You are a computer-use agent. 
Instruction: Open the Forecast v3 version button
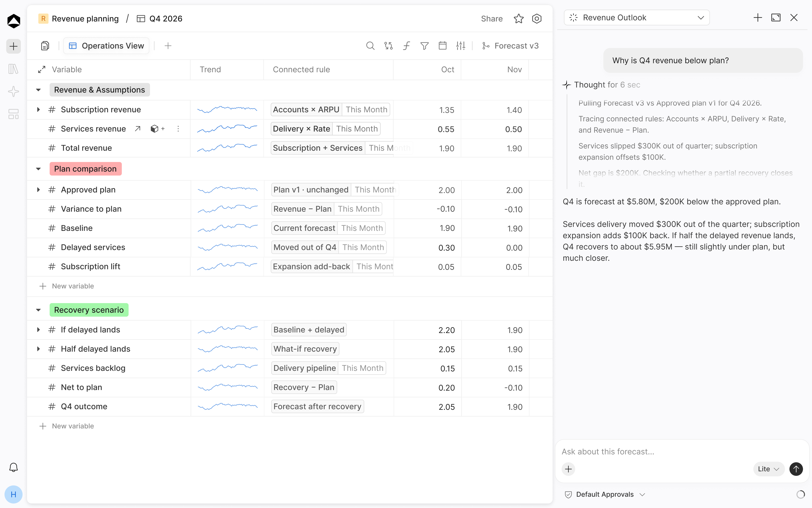pos(510,46)
